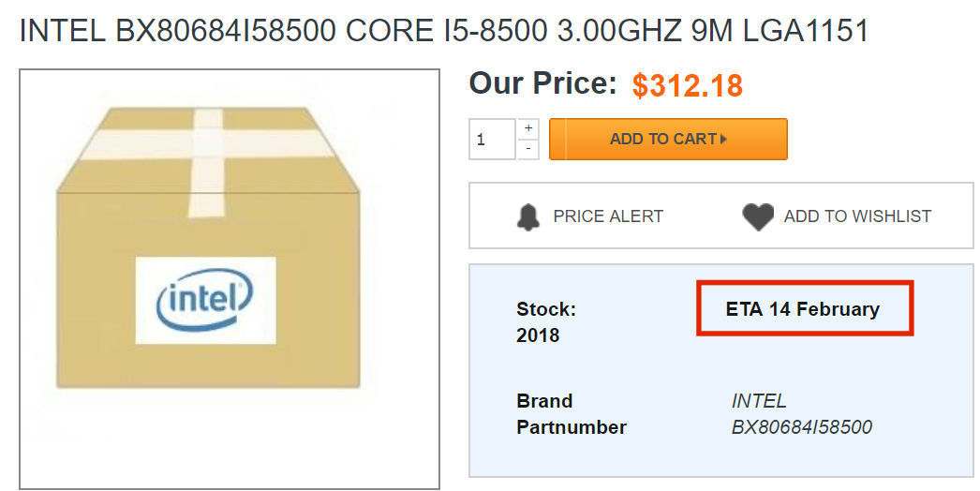Select the Add to Wishlist link
The height and width of the screenshot is (491, 980).
pyautogui.click(x=857, y=216)
